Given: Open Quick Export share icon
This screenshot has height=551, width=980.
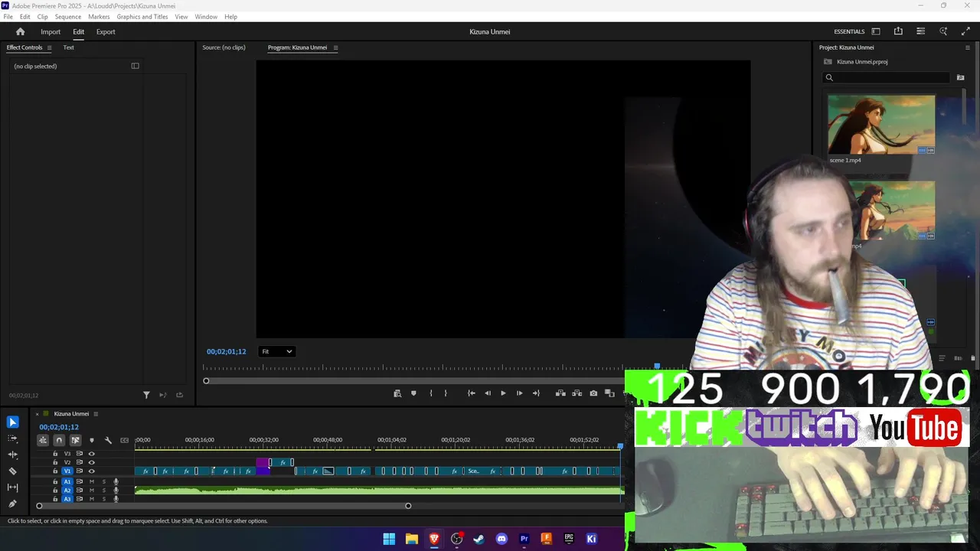Looking at the screenshot, I should (898, 31).
